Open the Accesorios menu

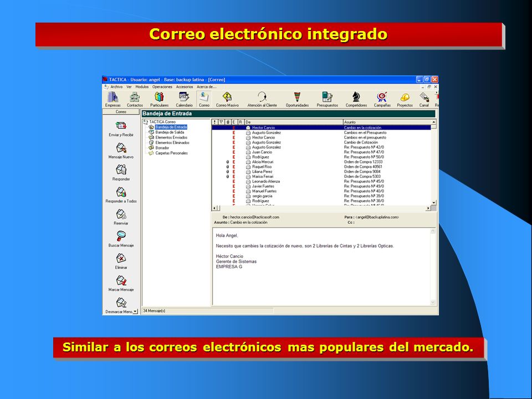pos(184,87)
